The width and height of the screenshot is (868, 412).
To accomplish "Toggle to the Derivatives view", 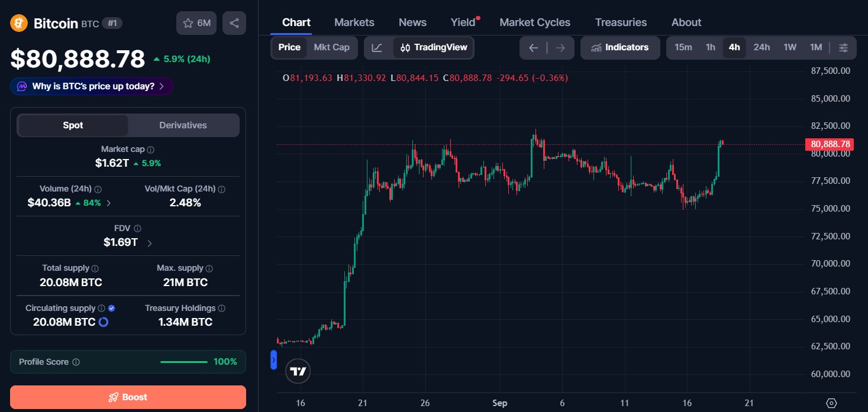I will (x=183, y=125).
